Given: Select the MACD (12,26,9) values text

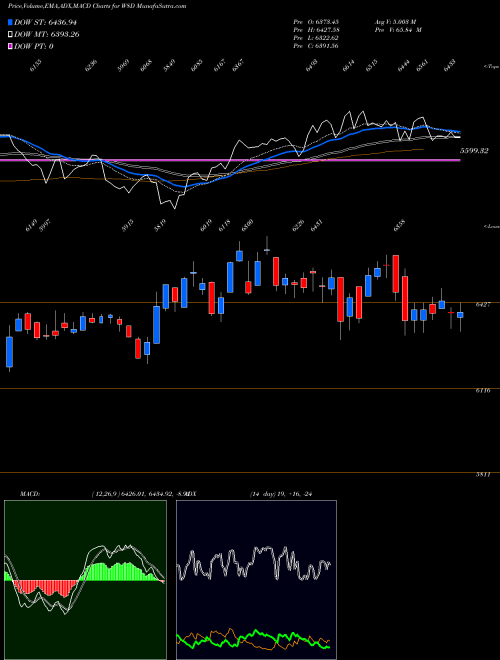Looking at the screenshot, I should [x=138, y=493].
